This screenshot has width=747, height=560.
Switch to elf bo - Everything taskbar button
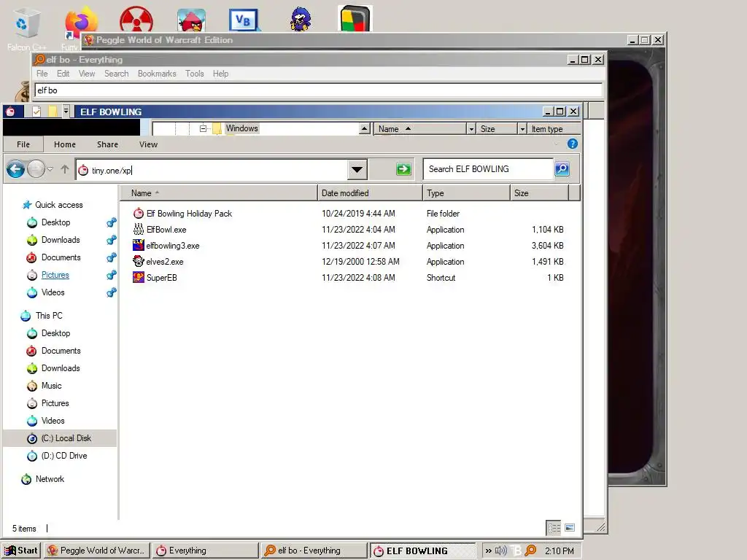pyautogui.click(x=313, y=551)
